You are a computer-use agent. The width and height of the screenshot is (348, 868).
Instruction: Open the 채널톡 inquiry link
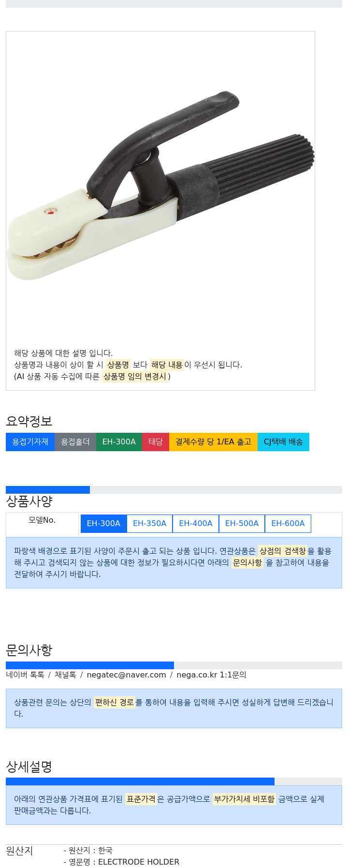coord(65,675)
